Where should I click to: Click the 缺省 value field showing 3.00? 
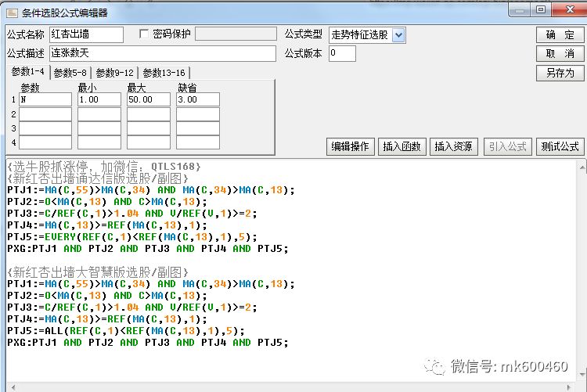pos(197,100)
